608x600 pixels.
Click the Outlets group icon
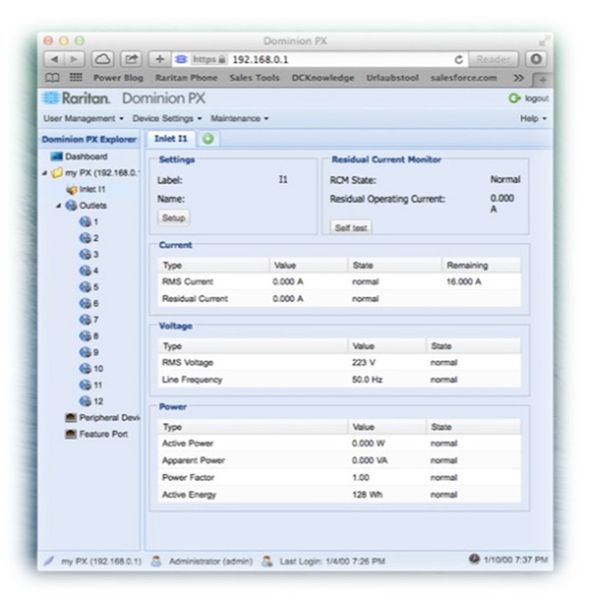tap(71, 205)
